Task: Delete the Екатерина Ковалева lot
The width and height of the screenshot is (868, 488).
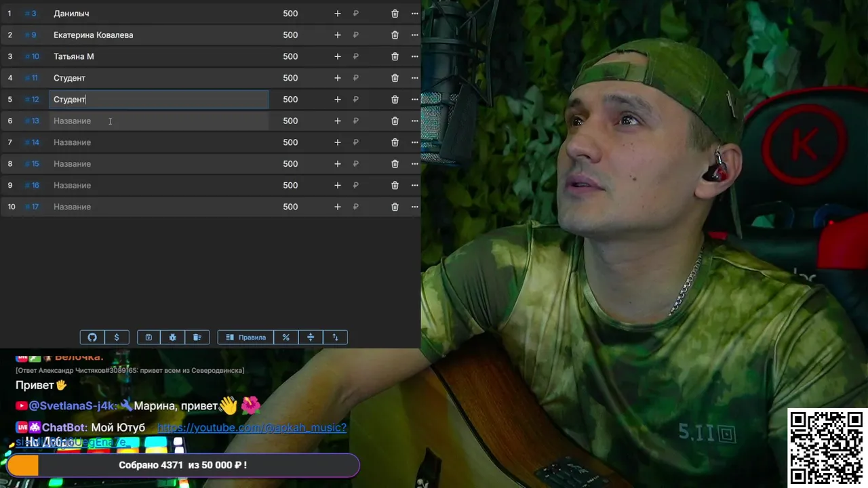Action: tap(395, 35)
